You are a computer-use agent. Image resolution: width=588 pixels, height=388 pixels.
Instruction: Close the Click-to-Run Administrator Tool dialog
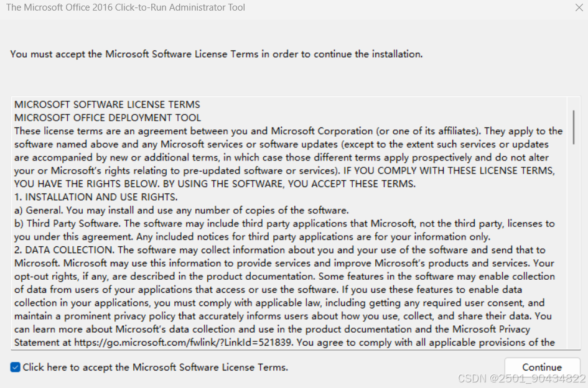pyautogui.click(x=579, y=7)
